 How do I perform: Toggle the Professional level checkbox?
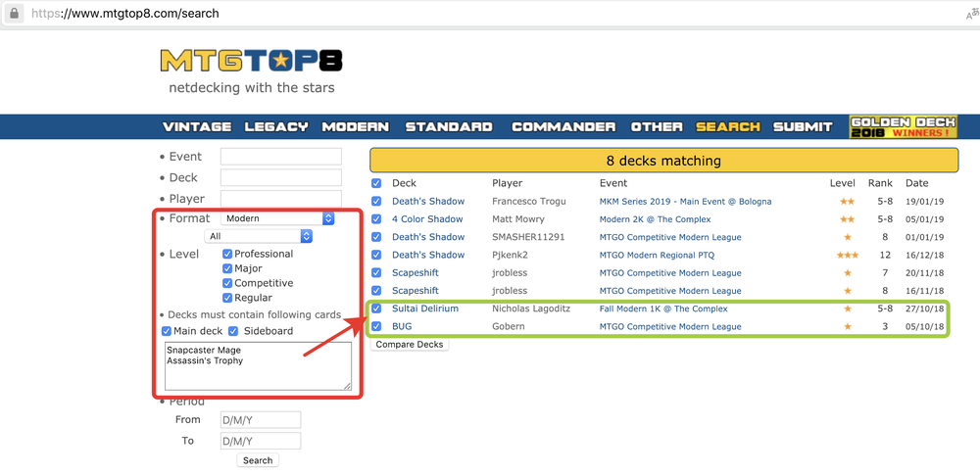point(227,254)
